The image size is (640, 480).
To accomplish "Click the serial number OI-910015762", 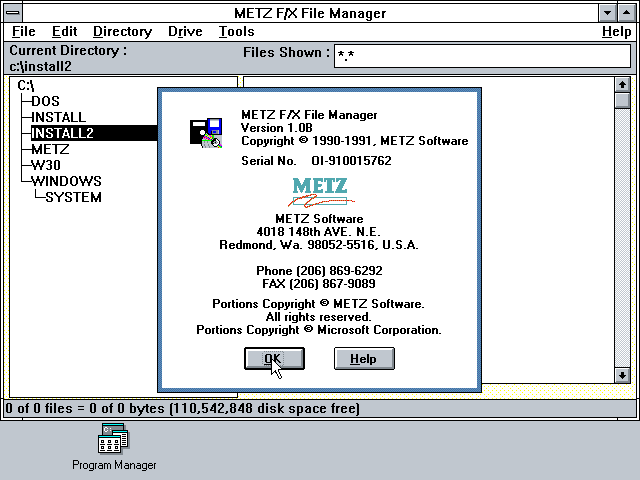I will tap(351, 160).
